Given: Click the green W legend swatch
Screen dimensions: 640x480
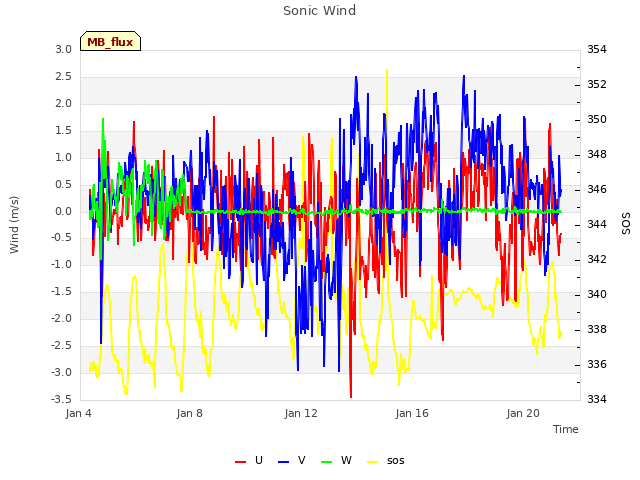Looking at the screenshot, I should point(327,462).
